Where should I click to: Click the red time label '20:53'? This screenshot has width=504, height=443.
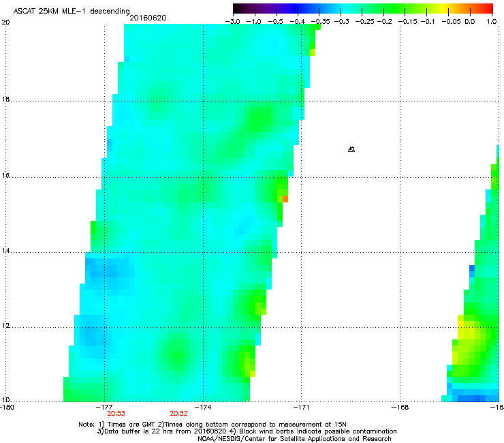pyautogui.click(x=116, y=414)
